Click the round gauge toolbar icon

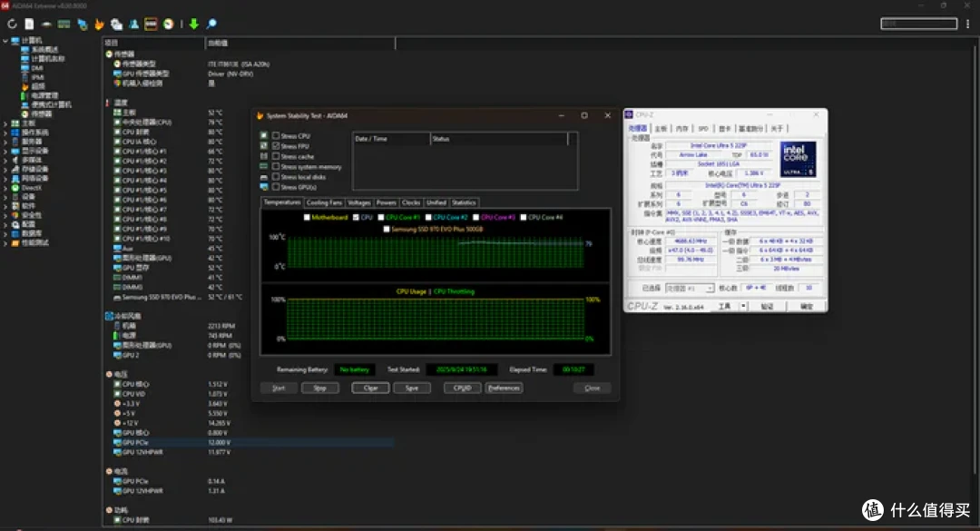168,25
